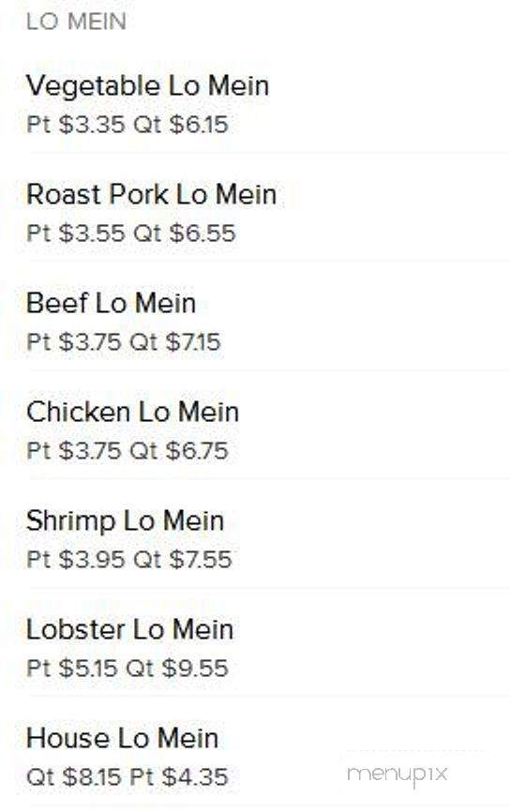The image size is (510, 812).
Task: Open the House Lo Mein item
Action: (x=122, y=739)
